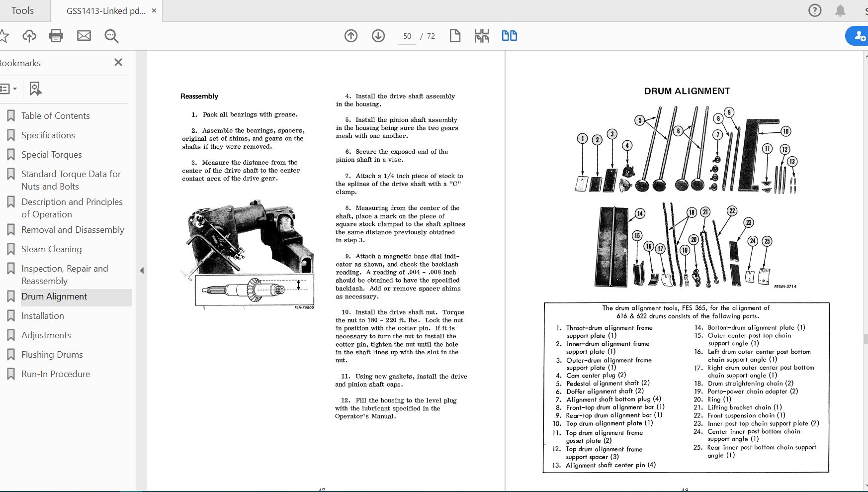This screenshot has height=492, width=868.
Task: Click the bookmark icon beside Flushing Drums
Action: (10, 355)
